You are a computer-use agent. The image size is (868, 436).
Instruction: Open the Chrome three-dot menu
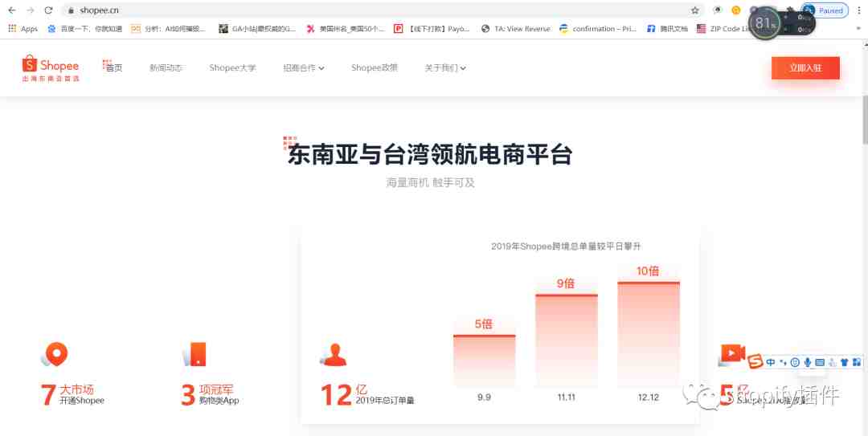858,10
